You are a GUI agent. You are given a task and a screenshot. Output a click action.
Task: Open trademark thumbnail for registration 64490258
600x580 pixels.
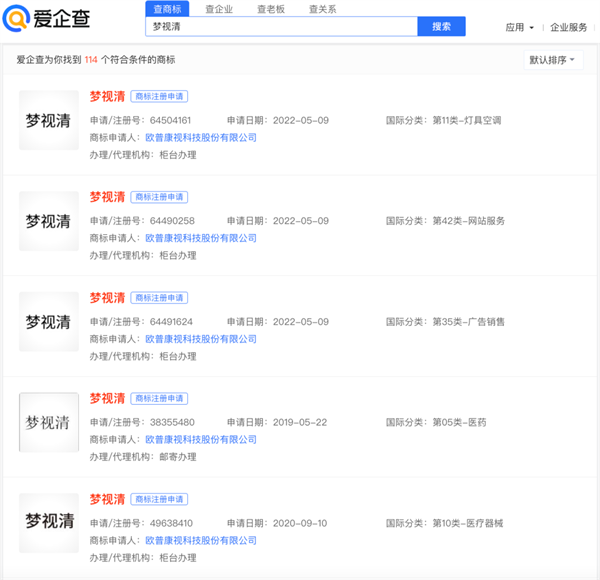(49, 221)
